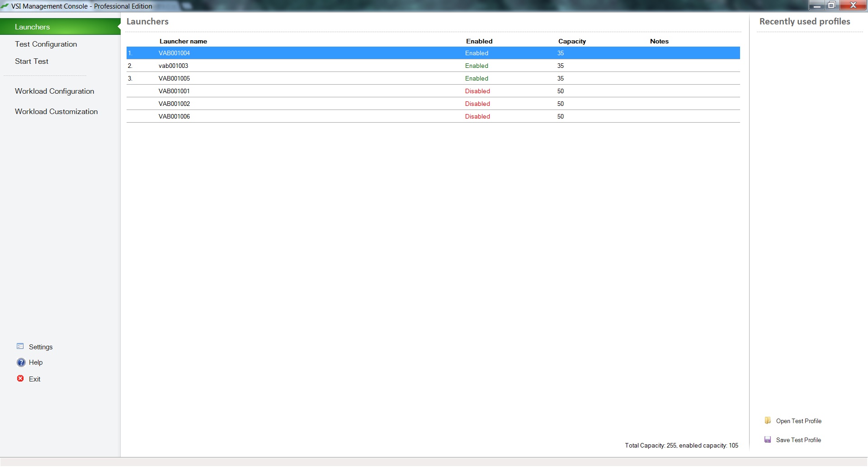Restore down the console window
The height and width of the screenshot is (467, 868).
pos(831,5)
